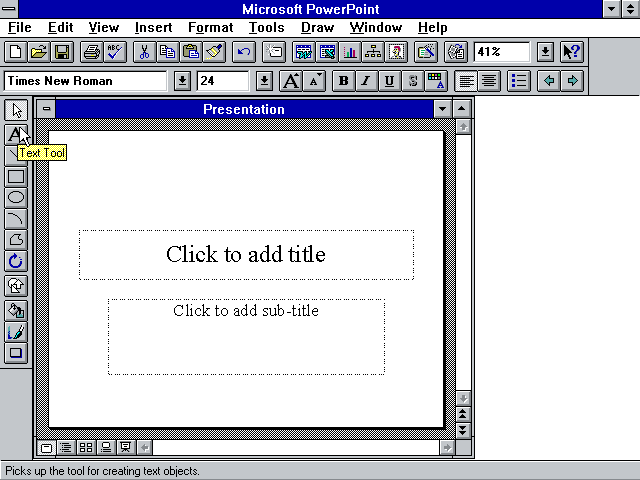640x480 pixels.
Task: Click the 41% zoom box
Action: click(502, 52)
